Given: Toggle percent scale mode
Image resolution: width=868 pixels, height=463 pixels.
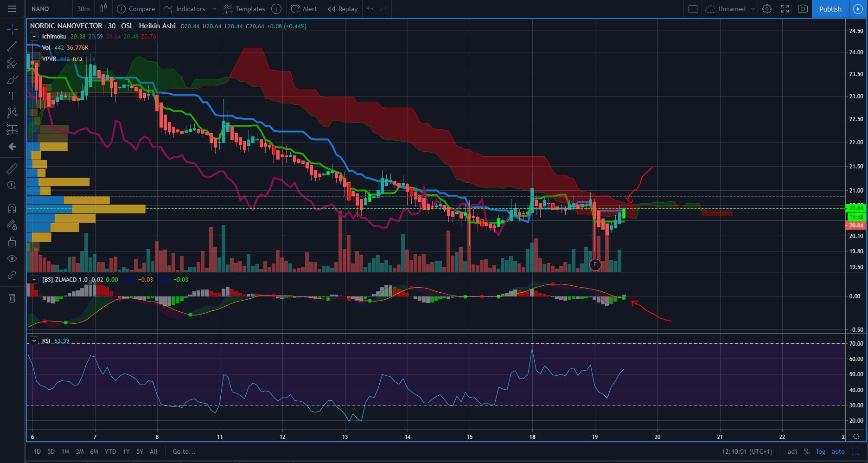Looking at the screenshot, I should [x=807, y=451].
